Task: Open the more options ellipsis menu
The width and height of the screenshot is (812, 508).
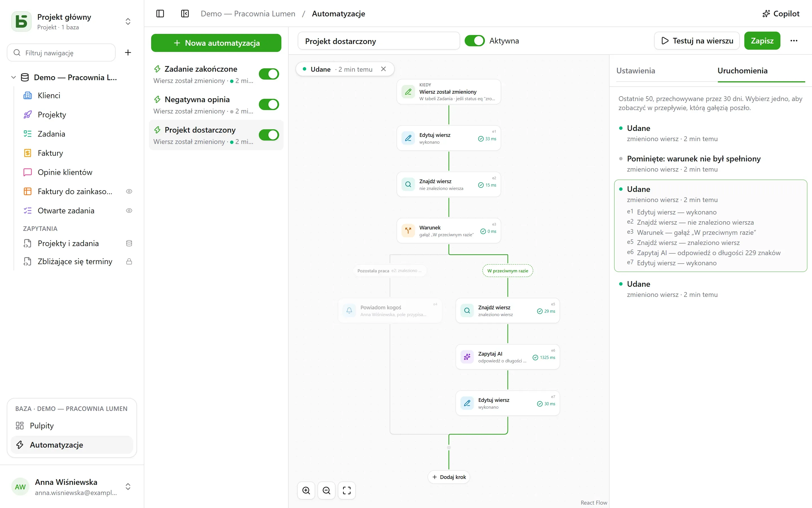Action: [794, 41]
